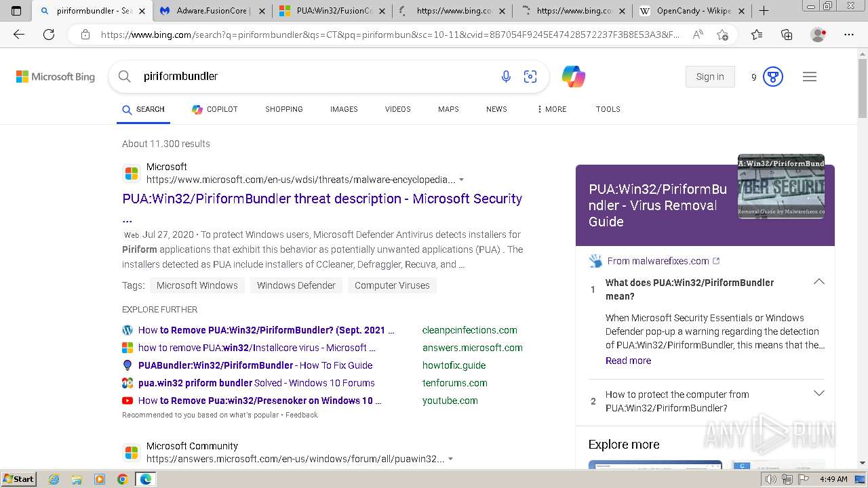
Task: Open the Favorites list icon
Action: (x=757, y=35)
